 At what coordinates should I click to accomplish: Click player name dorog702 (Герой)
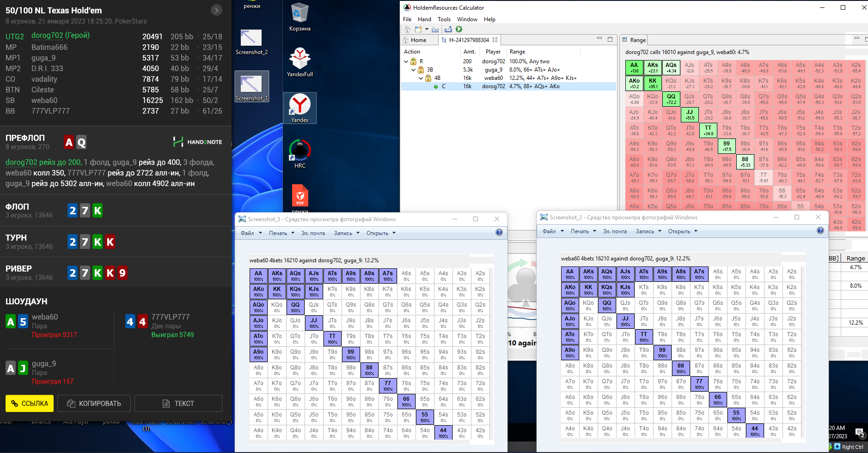pyautogui.click(x=61, y=36)
